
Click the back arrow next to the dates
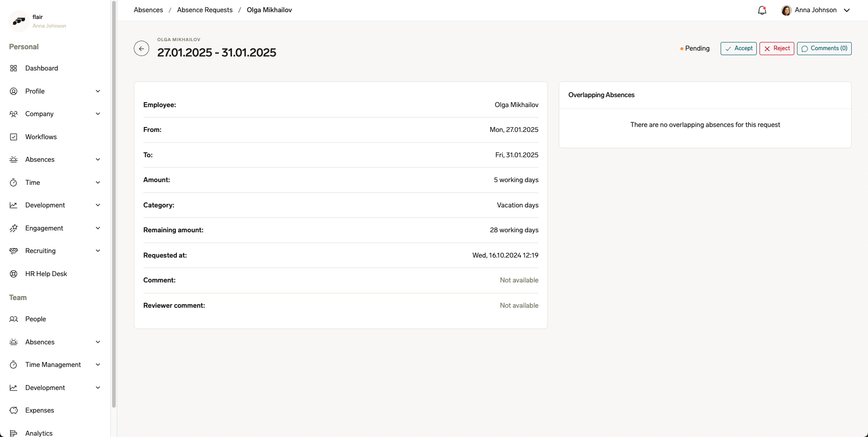click(x=142, y=48)
